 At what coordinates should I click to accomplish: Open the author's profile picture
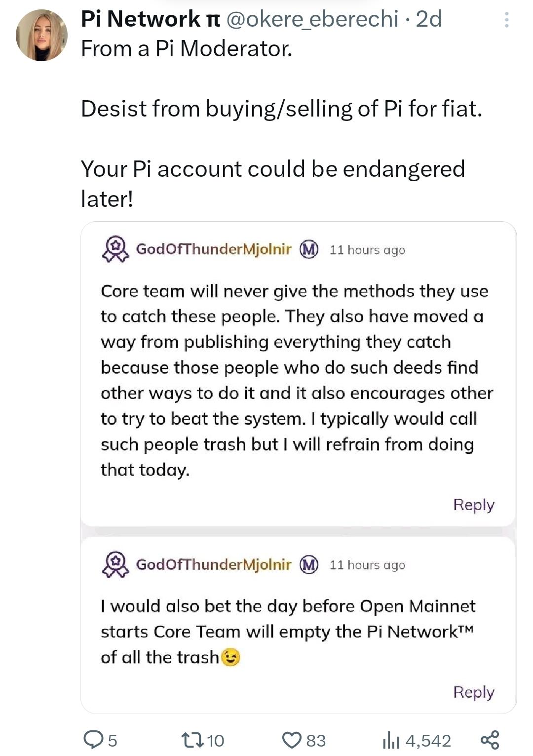click(41, 36)
